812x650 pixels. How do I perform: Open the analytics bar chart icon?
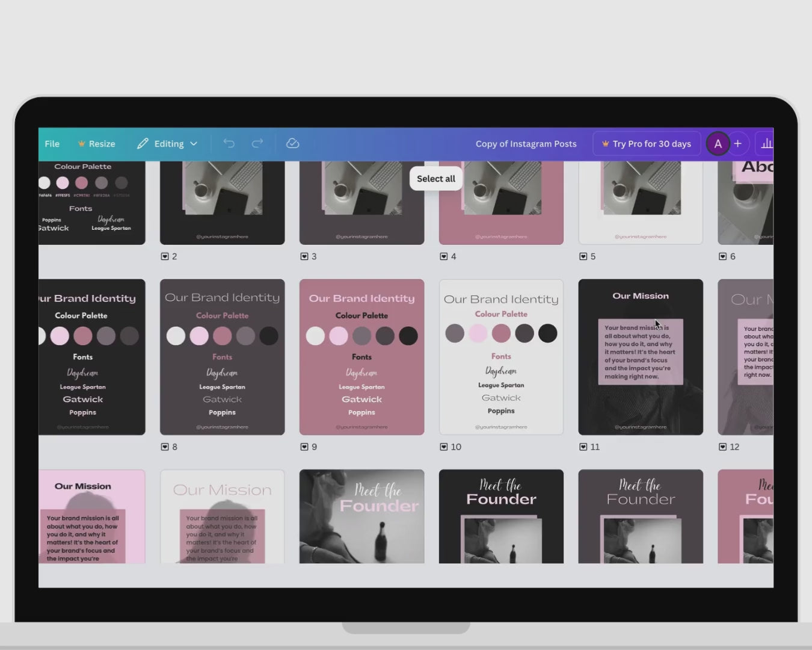766,144
